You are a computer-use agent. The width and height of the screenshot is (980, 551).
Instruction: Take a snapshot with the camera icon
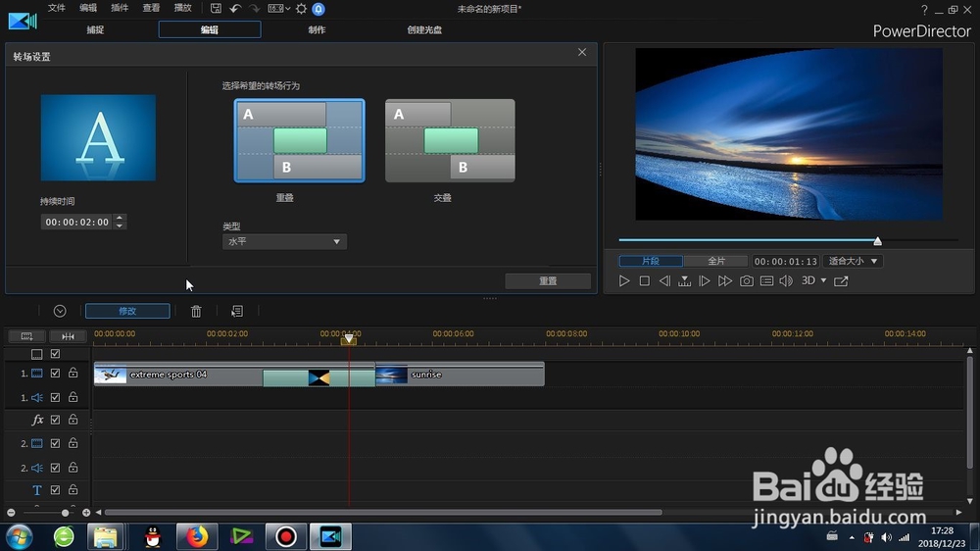point(746,280)
